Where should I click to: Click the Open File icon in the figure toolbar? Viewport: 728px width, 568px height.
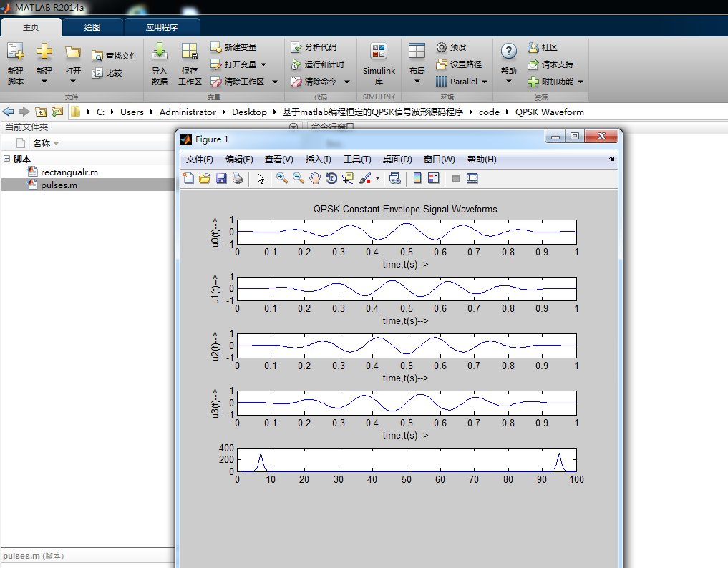click(204, 178)
